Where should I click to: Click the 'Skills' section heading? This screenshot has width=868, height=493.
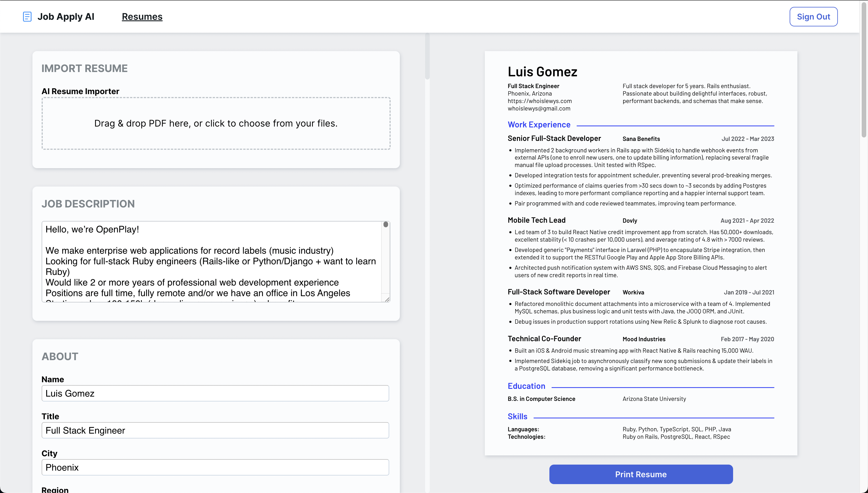(517, 416)
